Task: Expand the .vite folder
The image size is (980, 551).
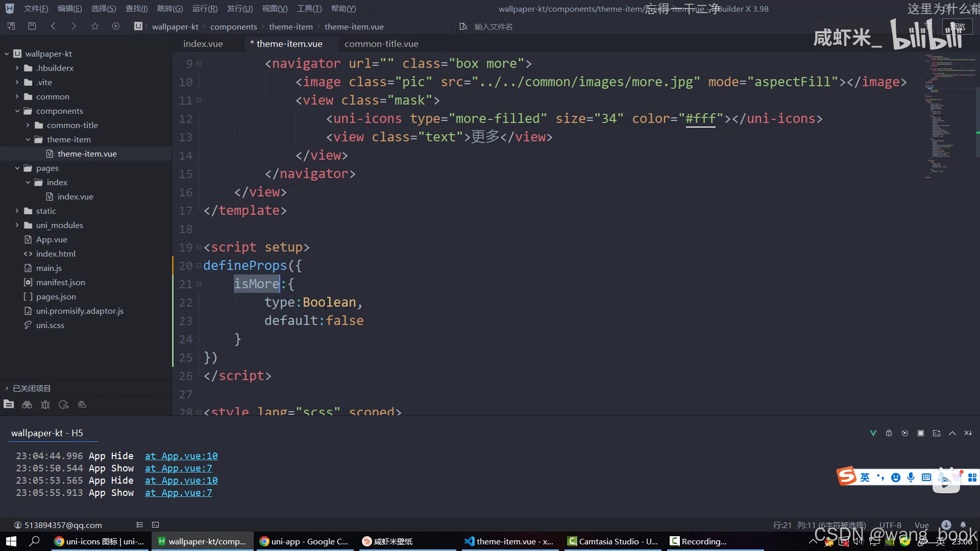Action: click(17, 82)
